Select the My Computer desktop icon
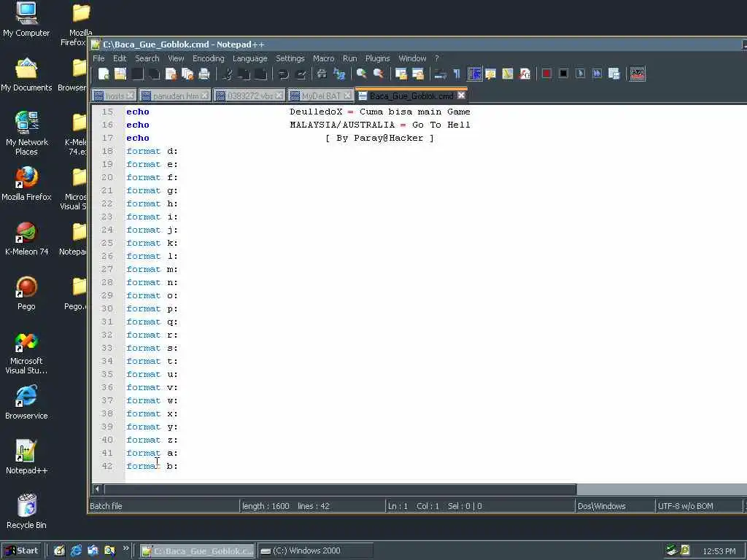This screenshot has height=560, width=747. (x=26, y=20)
